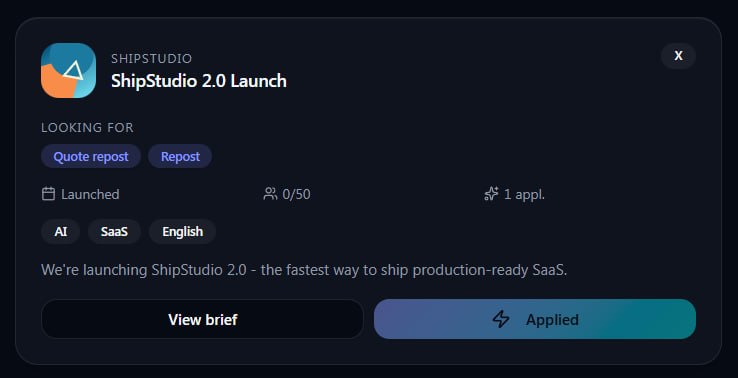Choose the SaaS tag

click(114, 232)
